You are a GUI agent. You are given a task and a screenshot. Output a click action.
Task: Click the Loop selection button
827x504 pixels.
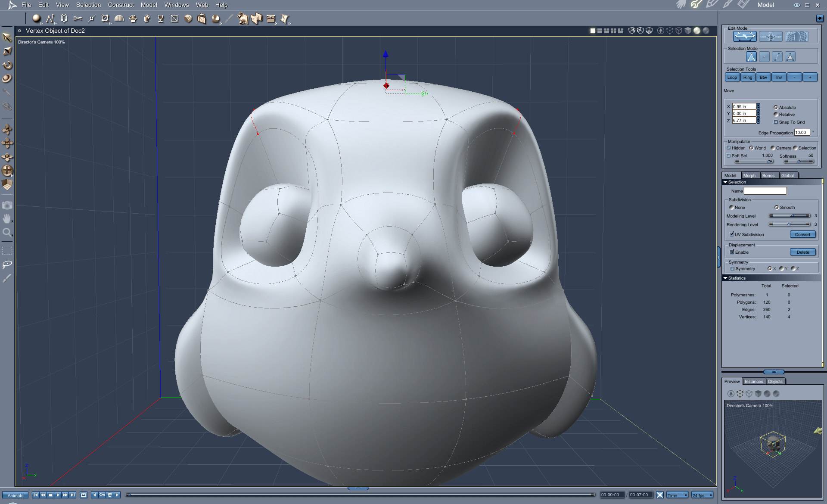(732, 78)
